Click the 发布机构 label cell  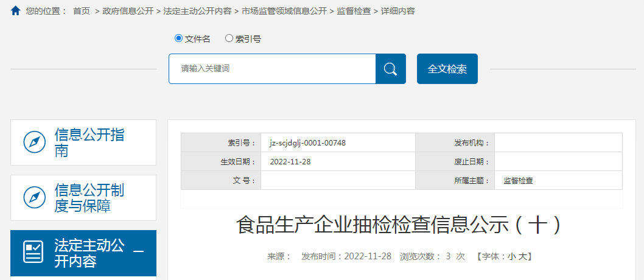455,143
